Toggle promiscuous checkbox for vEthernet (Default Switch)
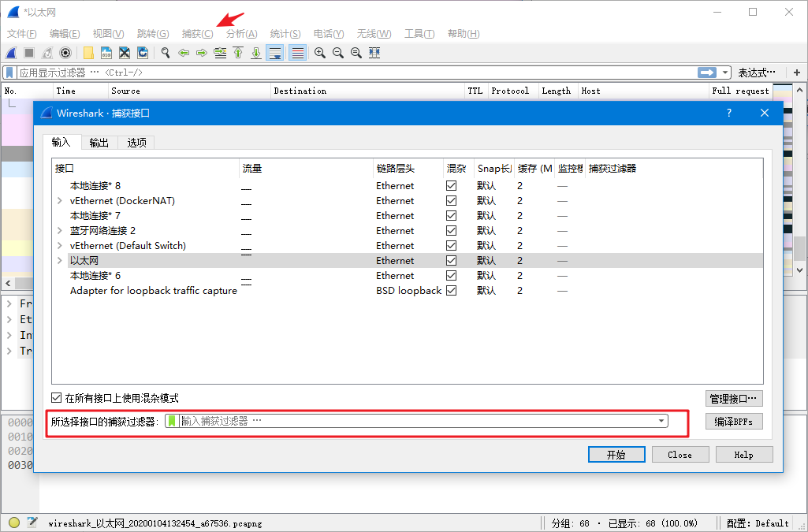808x532 pixels. [452, 245]
